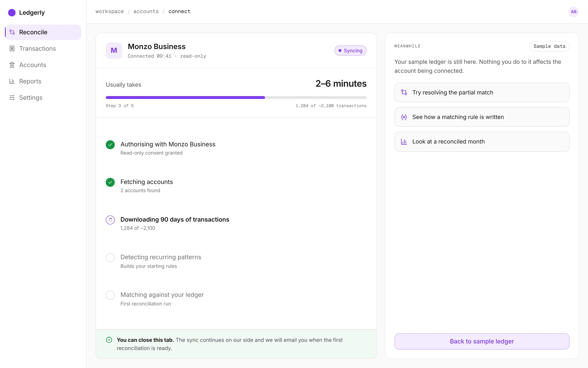Navigate to Reports
Image resolution: width=588 pixels, height=368 pixels.
(x=43, y=81)
